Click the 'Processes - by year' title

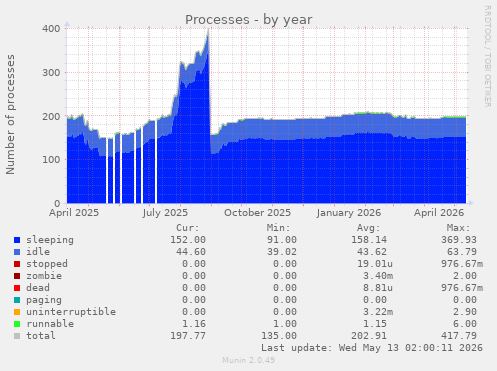pyautogui.click(x=249, y=20)
